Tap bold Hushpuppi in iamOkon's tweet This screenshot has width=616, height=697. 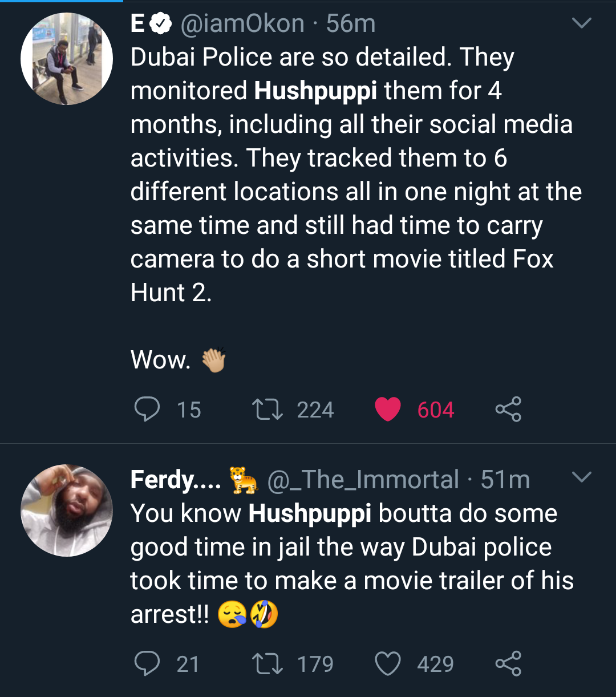click(315, 91)
